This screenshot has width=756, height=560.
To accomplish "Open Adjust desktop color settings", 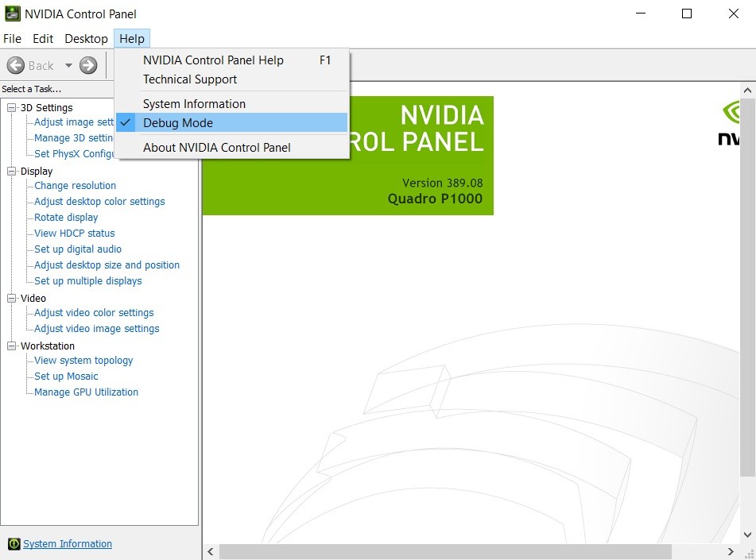I will (x=99, y=202).
